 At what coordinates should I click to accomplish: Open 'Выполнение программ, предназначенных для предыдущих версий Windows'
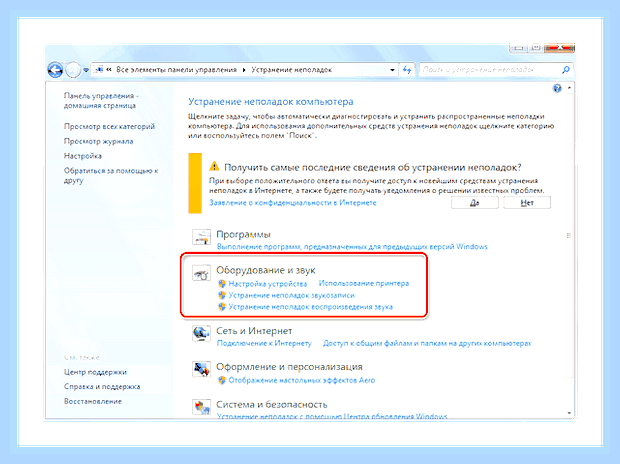coord(352,246)
